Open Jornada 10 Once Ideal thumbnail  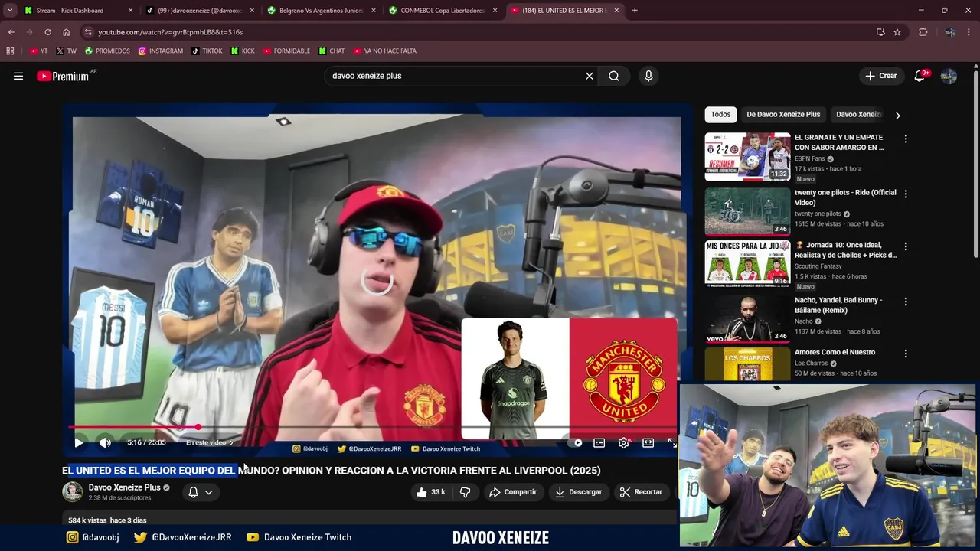click(x=747, y=264)
